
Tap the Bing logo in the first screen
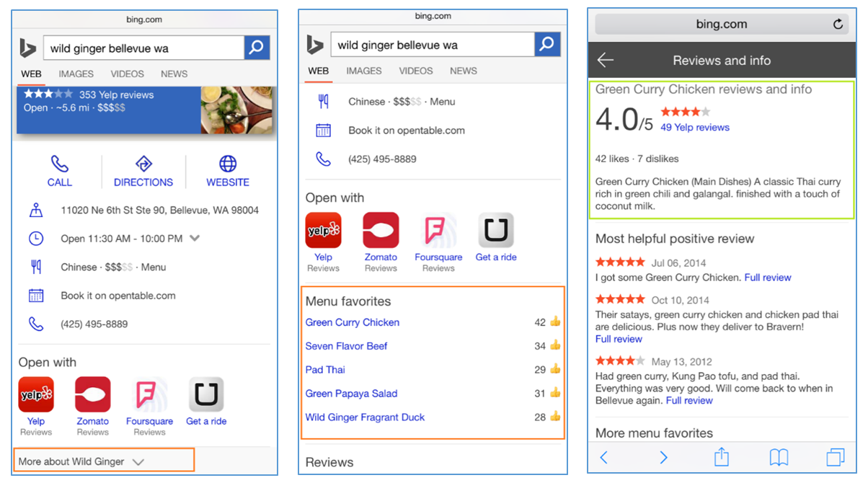(28, 48)
